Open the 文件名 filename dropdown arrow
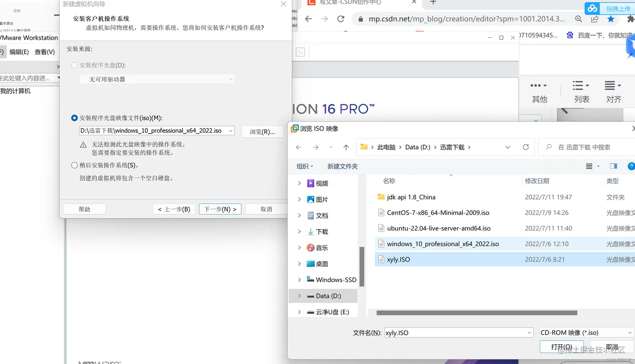Viewport: 635px width, 364px height. click(530, 333)
